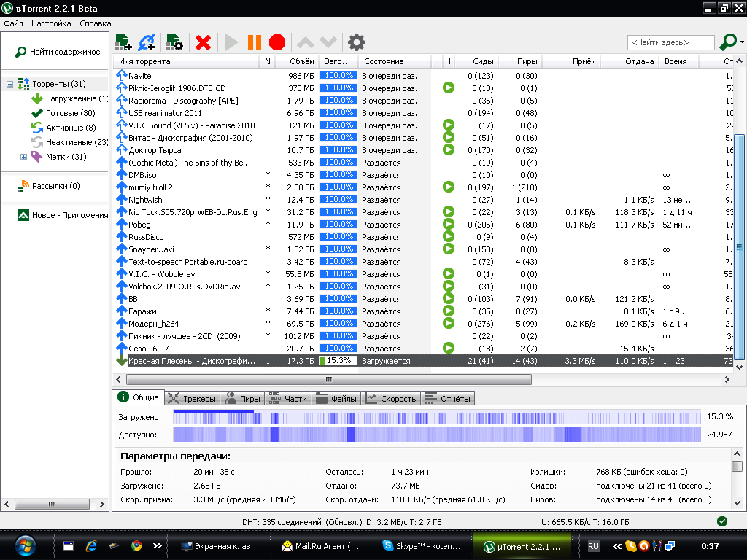This screenshot has height=560, width=747.
Task: Pause the torrent with orange pause icon
Action: pyautogui.click(x=254, y=42)
